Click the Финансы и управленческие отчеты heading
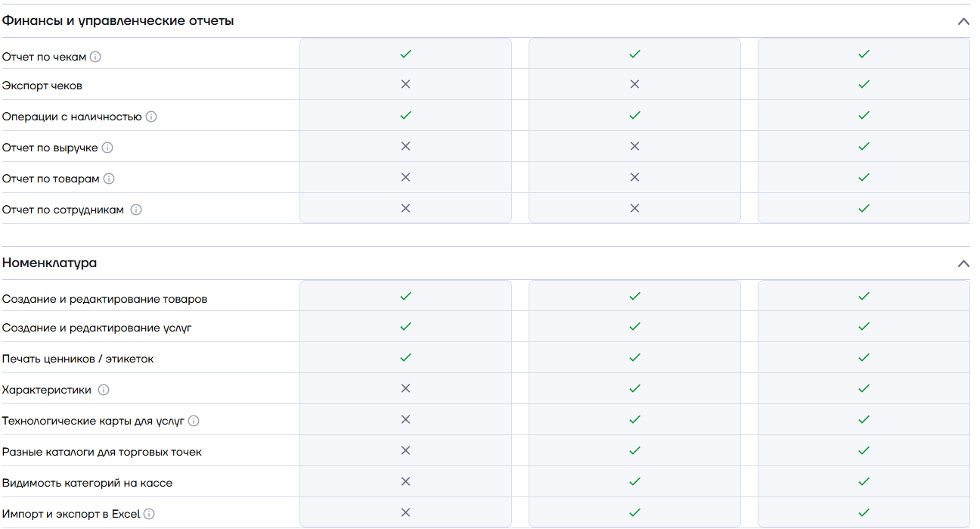The image size is (980, 529). (118, 21)
